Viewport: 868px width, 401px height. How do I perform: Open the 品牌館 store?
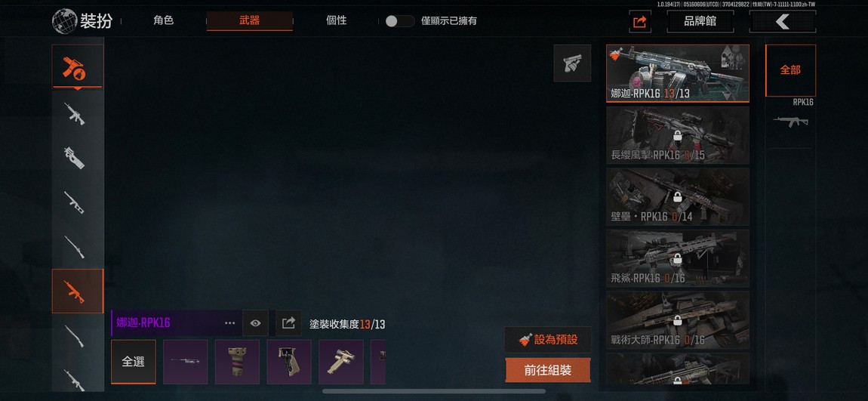[x=700, y=22]
